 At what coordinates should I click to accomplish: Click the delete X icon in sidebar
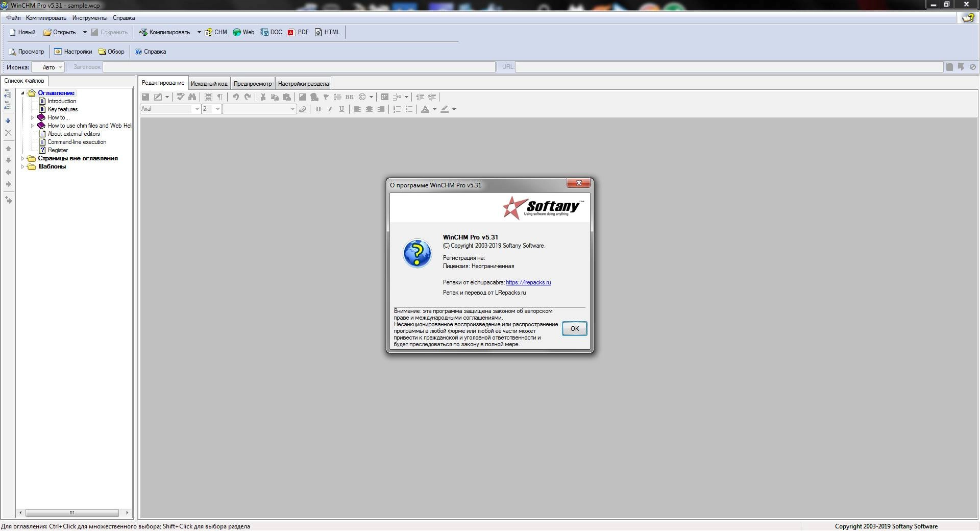8,133
